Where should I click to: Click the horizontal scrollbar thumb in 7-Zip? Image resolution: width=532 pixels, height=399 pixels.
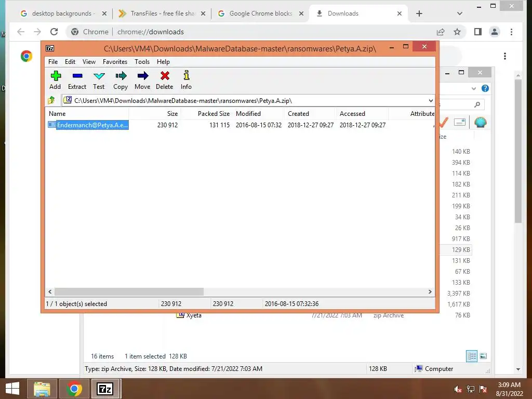tap(129, 292)
